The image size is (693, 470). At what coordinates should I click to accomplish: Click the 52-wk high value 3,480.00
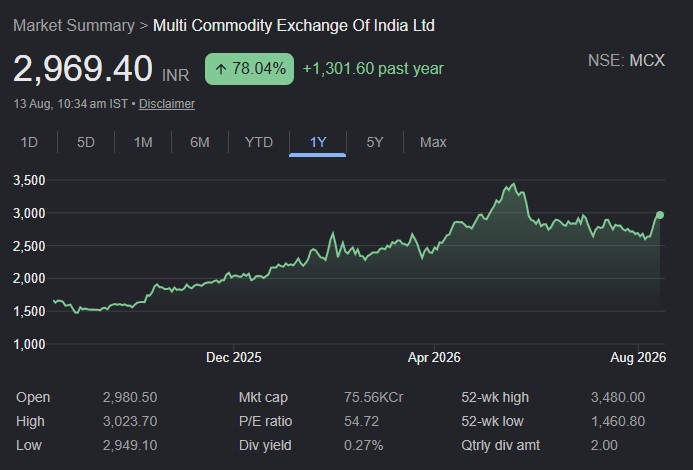click(618, 397)
